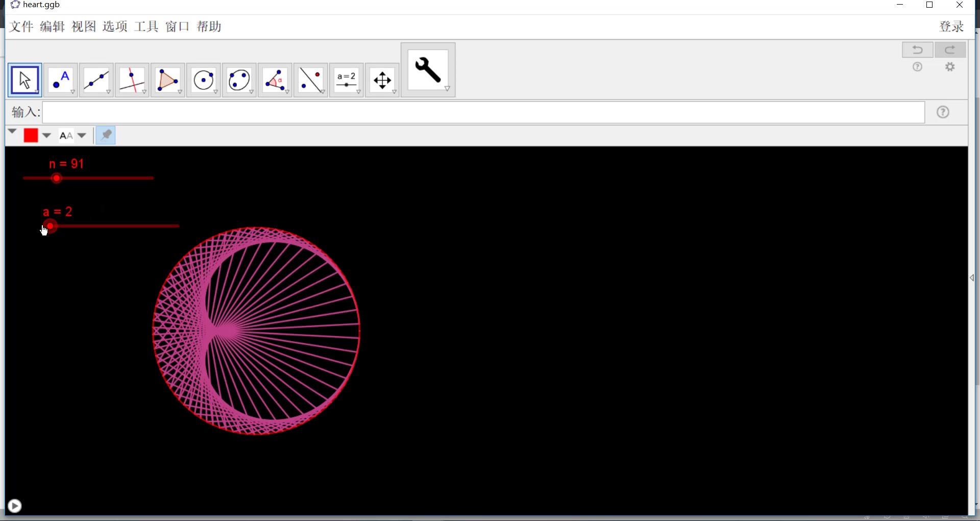Select the a = 2 label
Screen dimensions: 980x521
58,212
